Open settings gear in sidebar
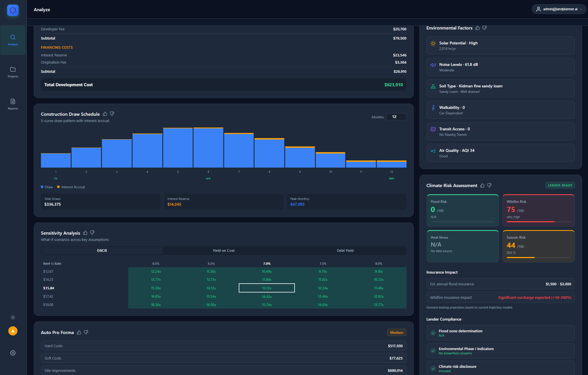Image resolution: width=588 pixels, height=375 pixels. [x=13, y=353]
